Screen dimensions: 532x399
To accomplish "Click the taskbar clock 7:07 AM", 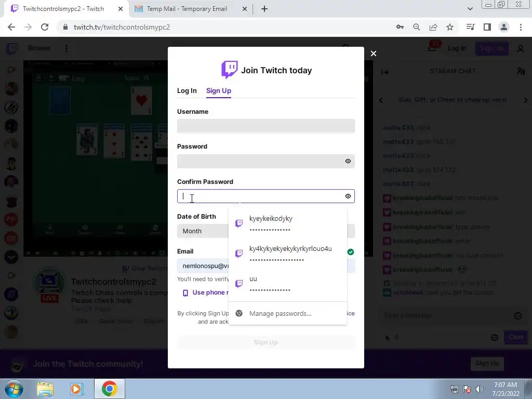I will pyautogui.click(x=506, y=385).
